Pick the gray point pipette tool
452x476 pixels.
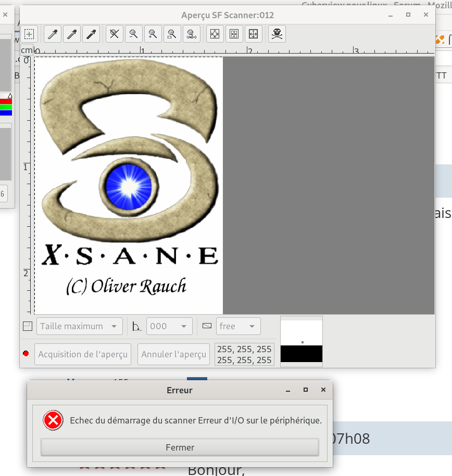pyautogui.click(x=72, y=34)
